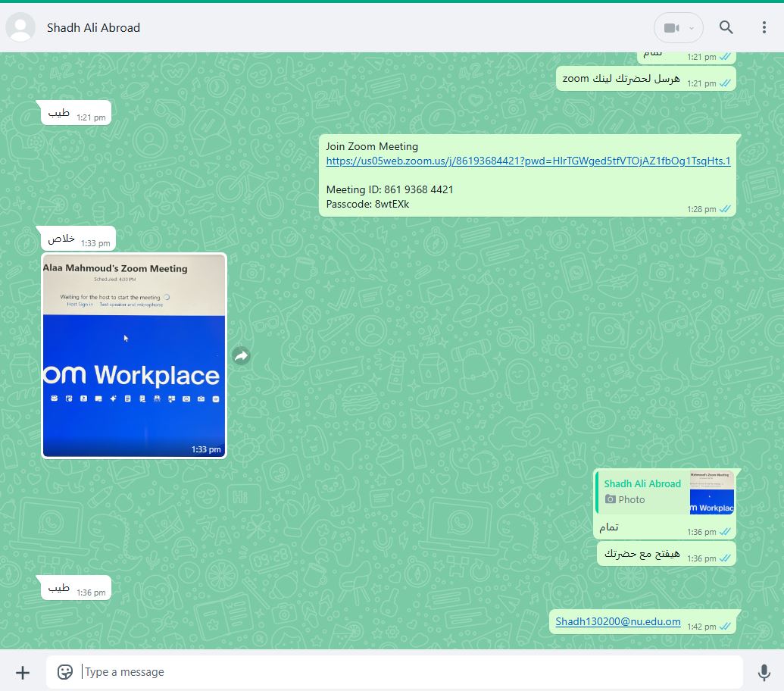Select the Passcode: 8wtEXk text
The image size is (784, 691).
point(367,204)
